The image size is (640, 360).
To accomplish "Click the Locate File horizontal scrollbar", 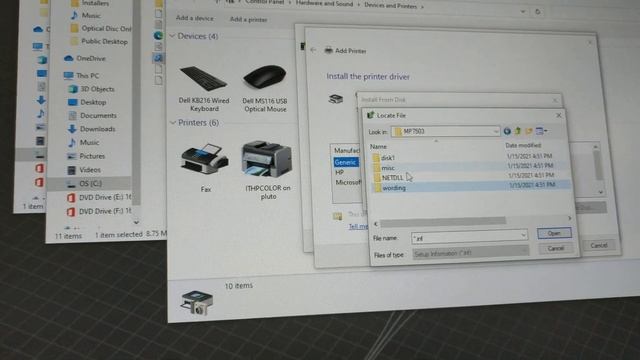I will click(443, 222).
